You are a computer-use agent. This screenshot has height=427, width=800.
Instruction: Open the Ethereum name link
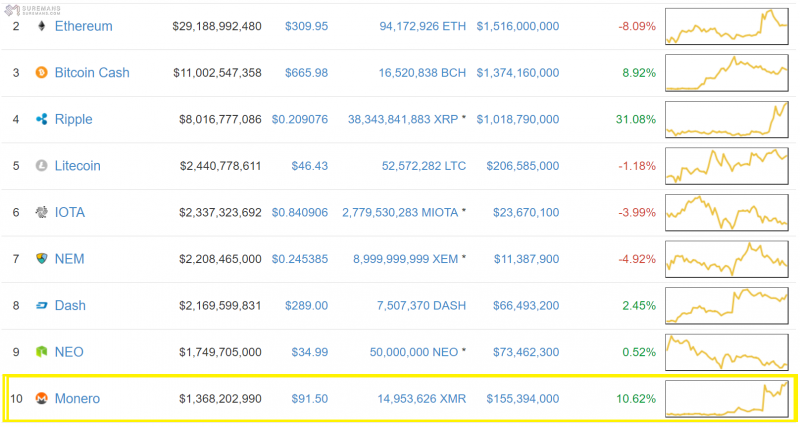[84, 26]
